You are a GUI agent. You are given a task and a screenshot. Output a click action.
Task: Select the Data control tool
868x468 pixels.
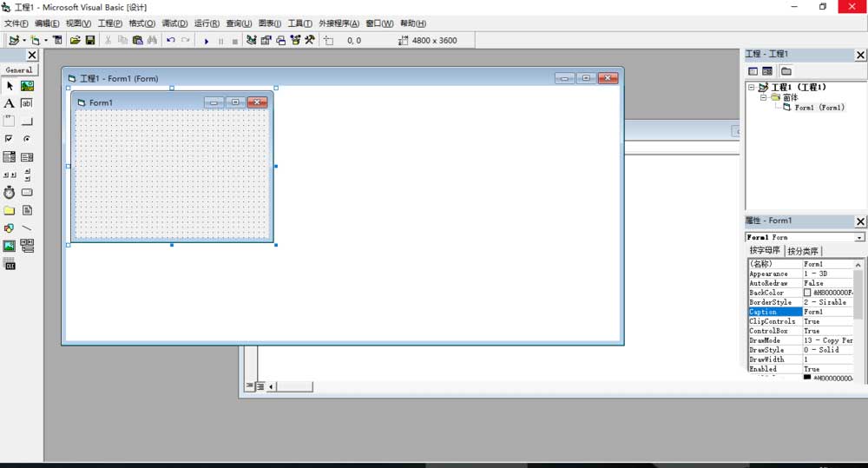click(x=27, y=246)
